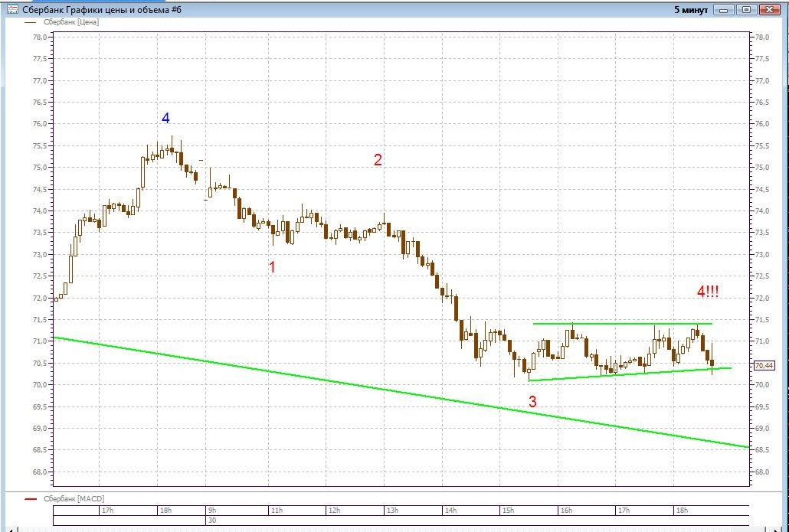Screen dimensions: 789x532
Task: Click the '5 минут' timeframe label
Action: coord(691,9)
